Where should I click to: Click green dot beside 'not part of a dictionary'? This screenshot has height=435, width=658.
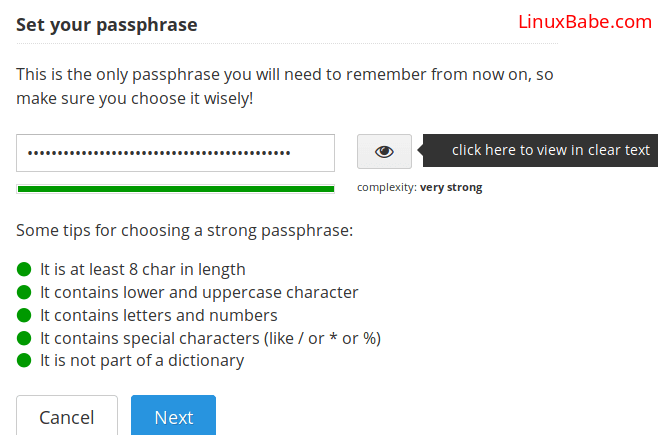[25, 360]
